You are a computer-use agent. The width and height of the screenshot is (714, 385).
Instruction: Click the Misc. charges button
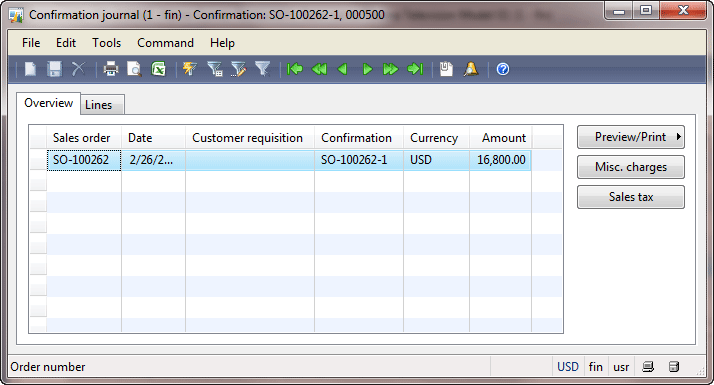(631, 167)
